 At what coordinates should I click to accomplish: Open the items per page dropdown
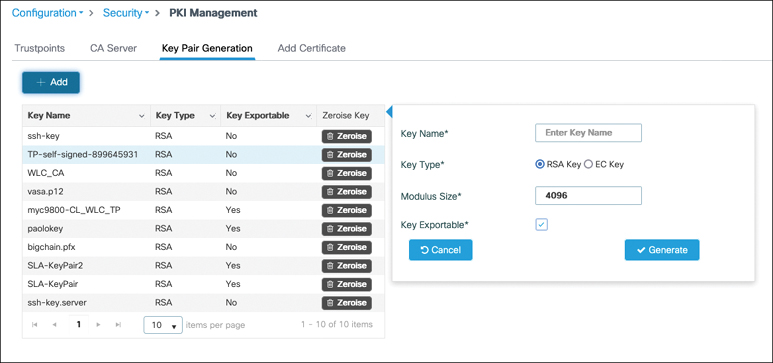point(163,325)
